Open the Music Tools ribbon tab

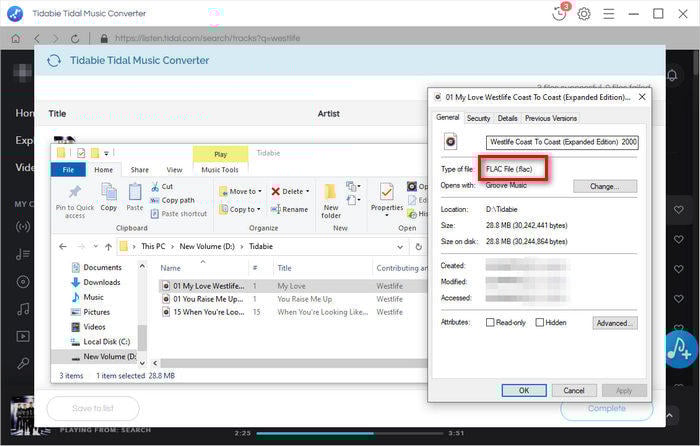point(220,170)
